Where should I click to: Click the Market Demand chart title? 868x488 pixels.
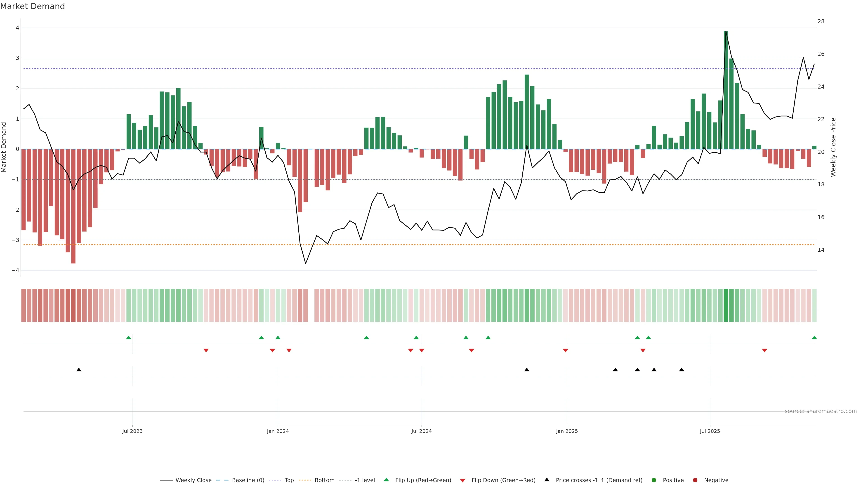[x=32, y=6]
